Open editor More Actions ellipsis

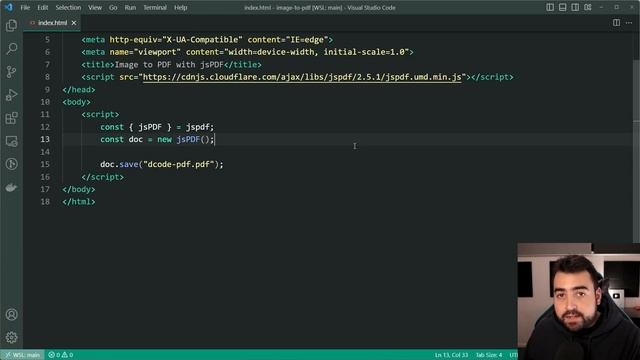point(629,23)
